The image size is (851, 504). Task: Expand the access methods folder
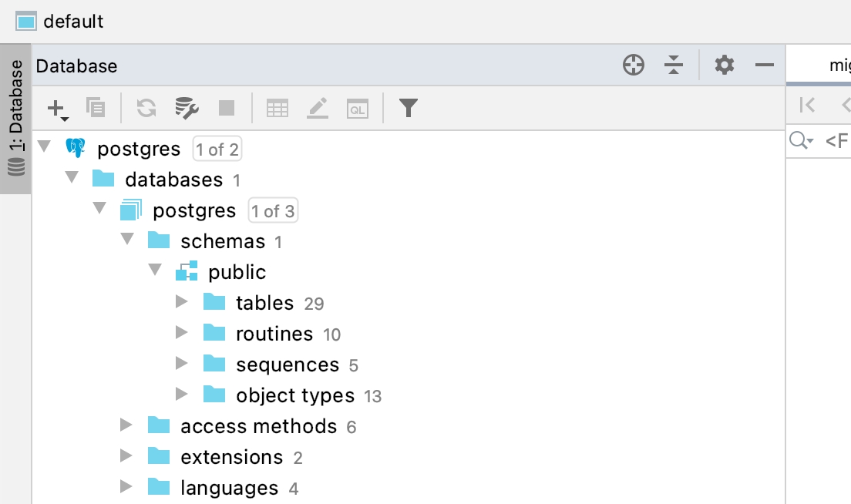click(127, 425)
